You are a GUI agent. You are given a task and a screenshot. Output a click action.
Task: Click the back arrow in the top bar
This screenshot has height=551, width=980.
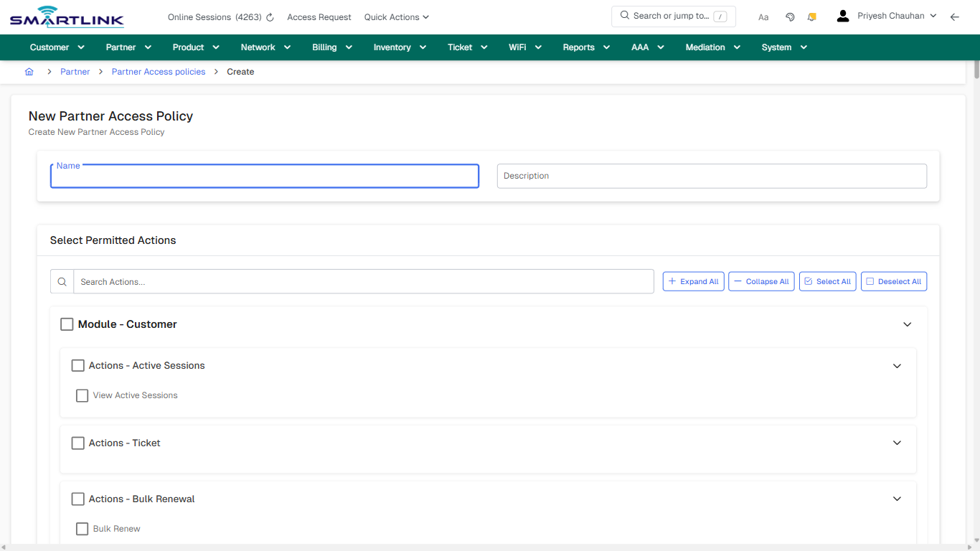click(x=955, y=16)
